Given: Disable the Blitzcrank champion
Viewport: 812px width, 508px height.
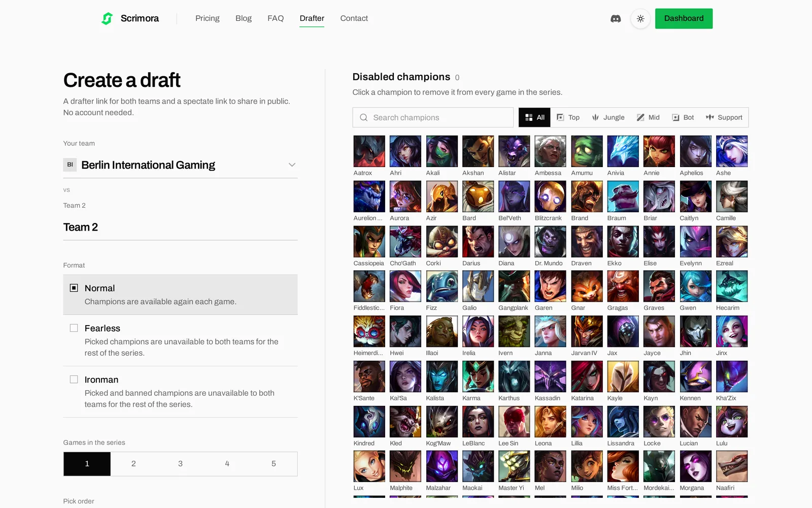Looking at the screenshot, I should click(x=550, y=197).
